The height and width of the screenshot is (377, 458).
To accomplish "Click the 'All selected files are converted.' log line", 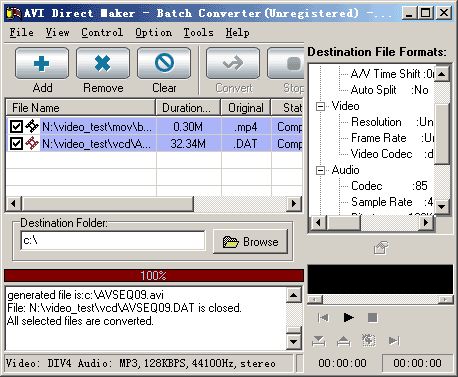I will point(80,321).
